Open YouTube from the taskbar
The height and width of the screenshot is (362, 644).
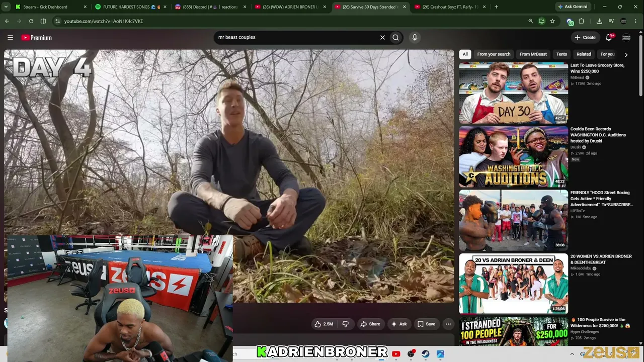tap(396, 354)
